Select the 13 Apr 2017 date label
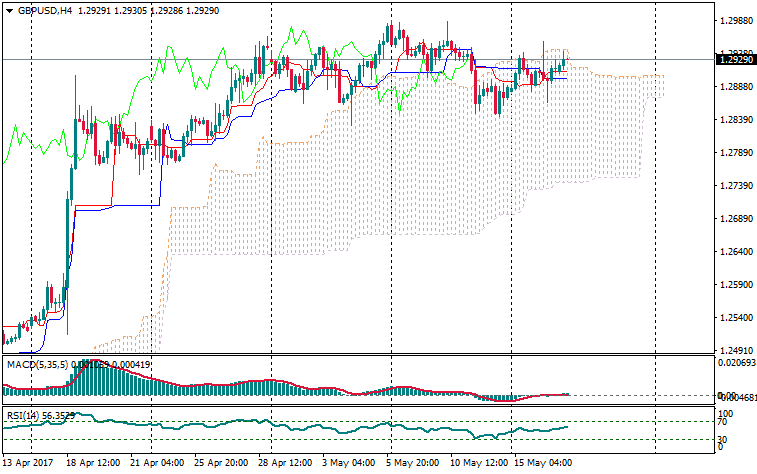This screenshot has height=474, width=757. point(28,464)
